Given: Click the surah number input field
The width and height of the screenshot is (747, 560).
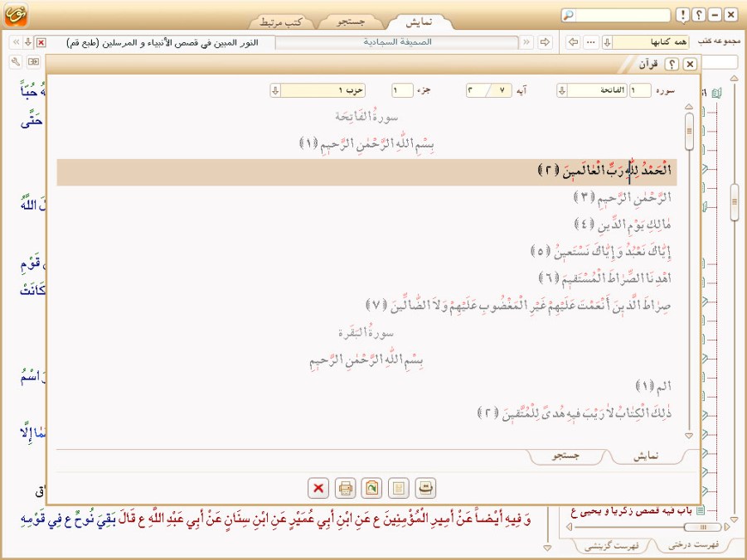Looking at the screenshot, I should pyautogui.click(x=640, y=90).
